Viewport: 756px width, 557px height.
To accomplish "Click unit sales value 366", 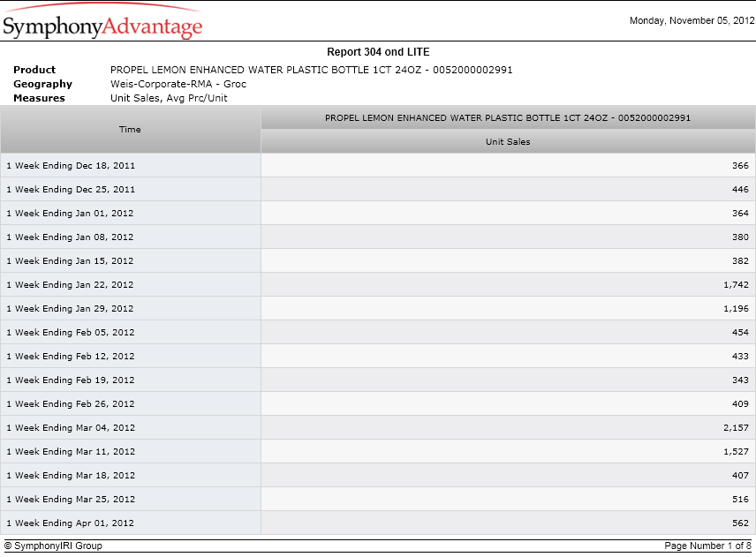I will [740, 165].
